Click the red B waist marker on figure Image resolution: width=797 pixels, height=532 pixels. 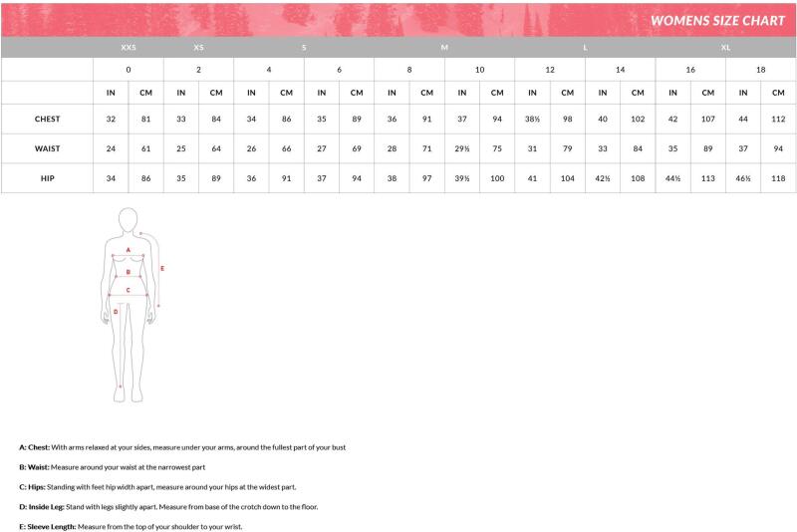pos(128,270)
